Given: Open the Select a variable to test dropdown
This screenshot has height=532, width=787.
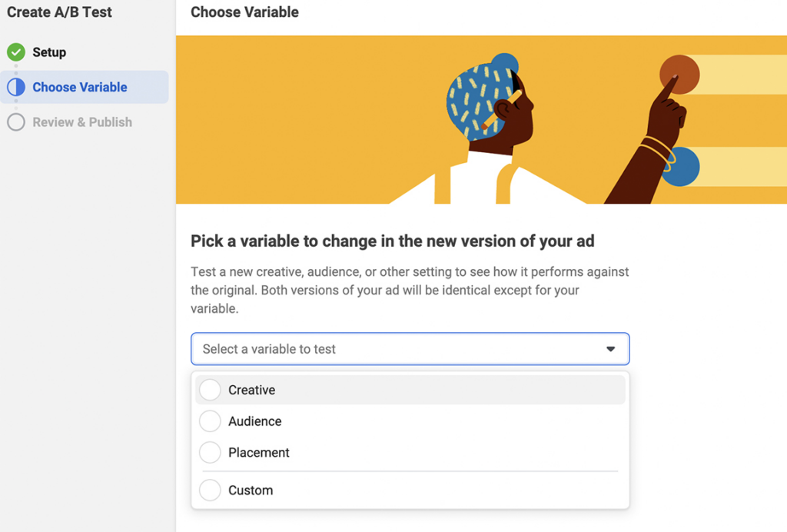Looking at the screenshot, I should (410, 348).
